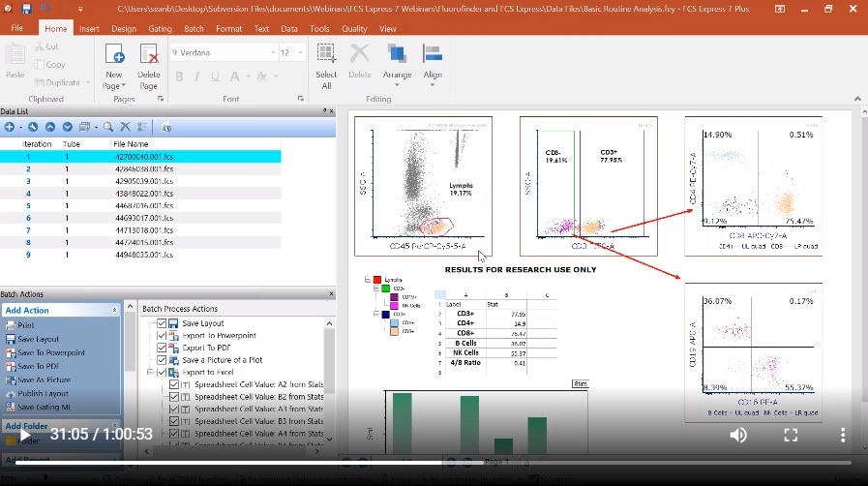Open the Pages group dialog launcher
The height and width of the screenshot is (486, 868).
click(x=161, y=99)
